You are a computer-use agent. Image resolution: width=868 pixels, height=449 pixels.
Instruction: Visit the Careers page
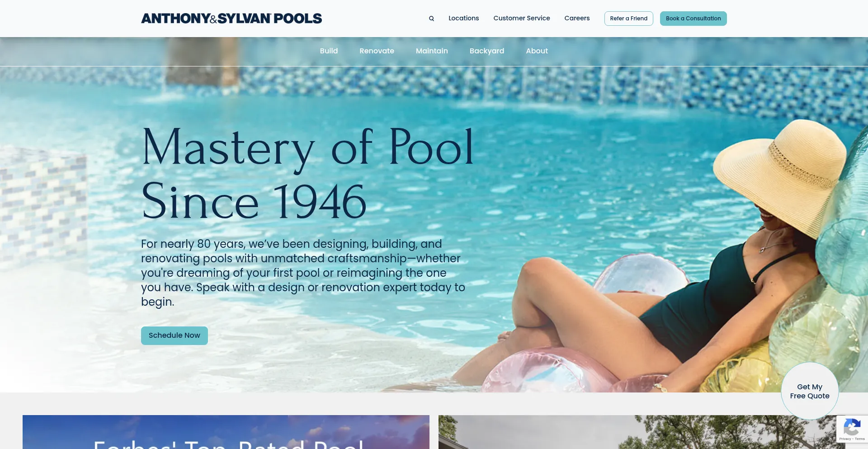(577, 19)
